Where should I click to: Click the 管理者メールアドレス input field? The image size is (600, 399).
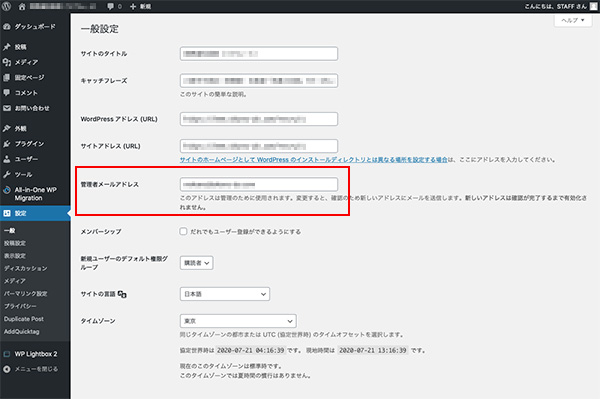259,184
